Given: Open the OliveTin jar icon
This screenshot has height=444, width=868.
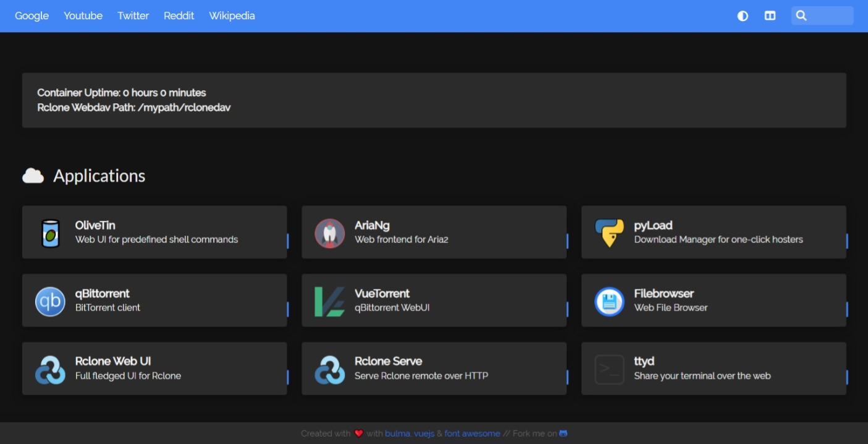Looking at the screenshot, I should [x=50, y=233].
